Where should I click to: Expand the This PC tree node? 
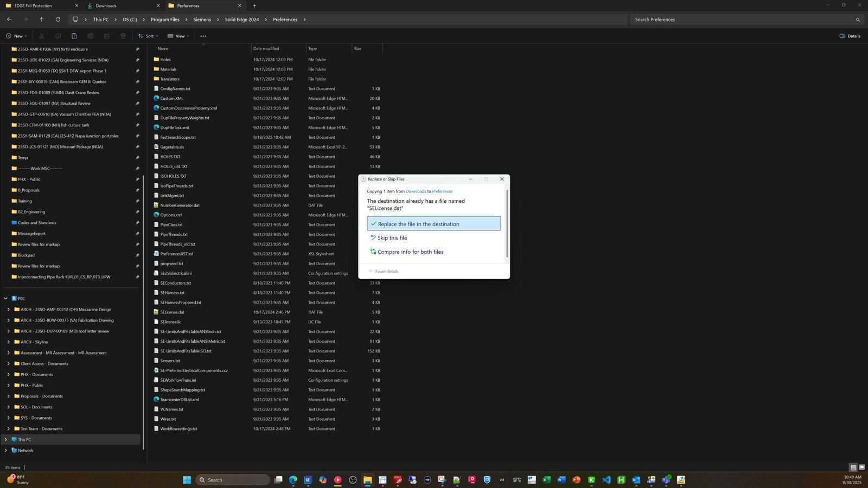(6, 440)
